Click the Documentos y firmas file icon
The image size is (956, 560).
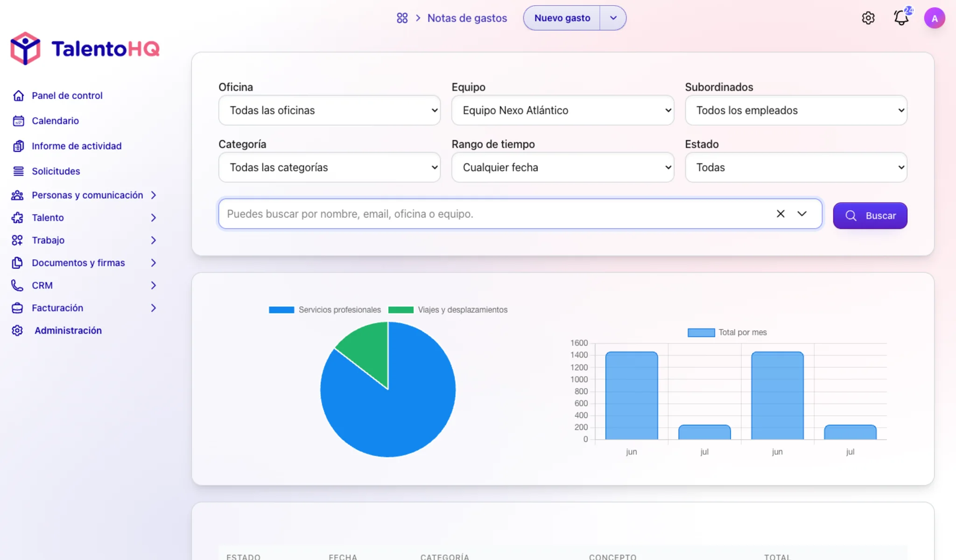click(17, 263)
